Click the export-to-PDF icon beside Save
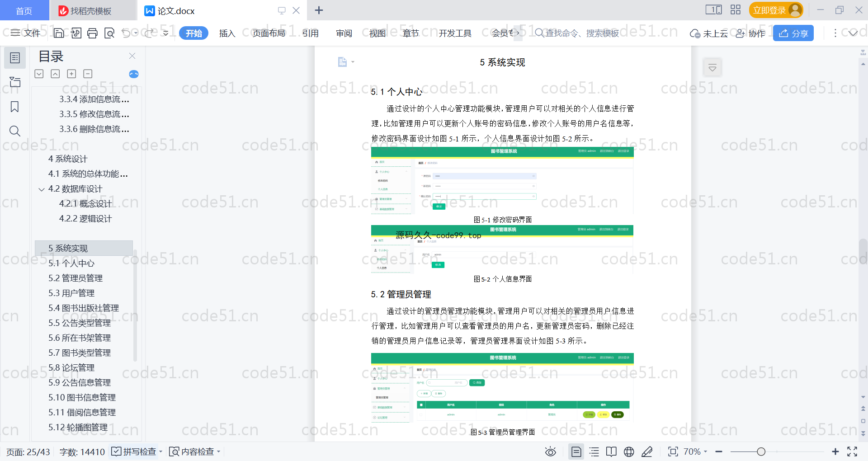 76,33
